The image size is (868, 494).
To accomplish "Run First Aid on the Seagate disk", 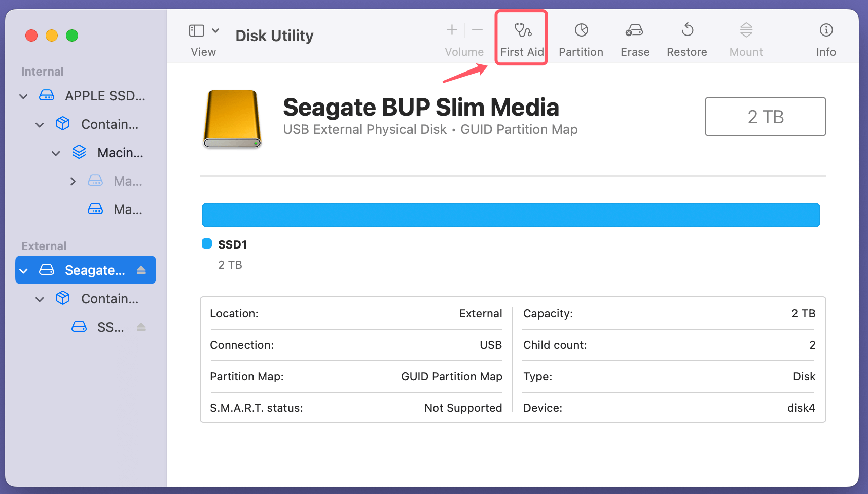I will (x=521, y=38).
